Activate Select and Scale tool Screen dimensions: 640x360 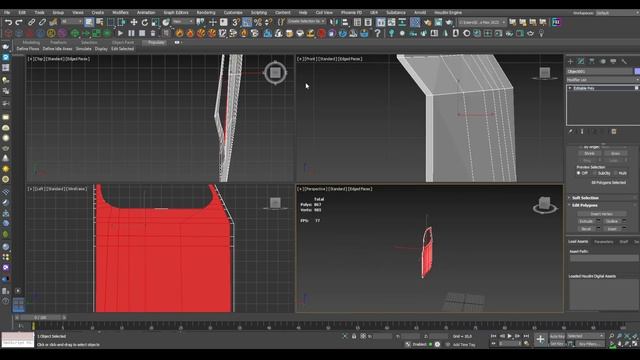pyautogui.click(x=156, y=22)
